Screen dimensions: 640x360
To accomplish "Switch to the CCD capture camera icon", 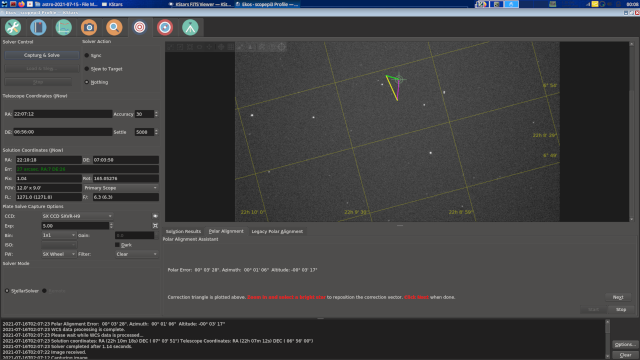I will [x=89, y=27].
